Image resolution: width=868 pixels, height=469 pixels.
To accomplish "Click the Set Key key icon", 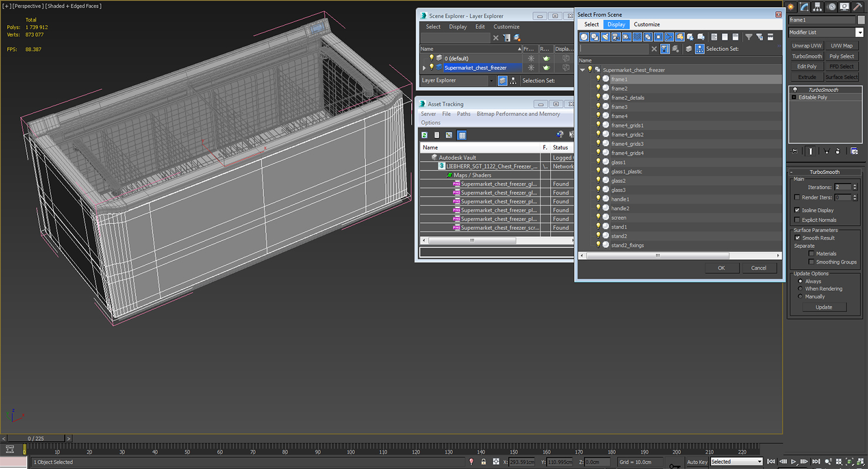I will [675, 465].
